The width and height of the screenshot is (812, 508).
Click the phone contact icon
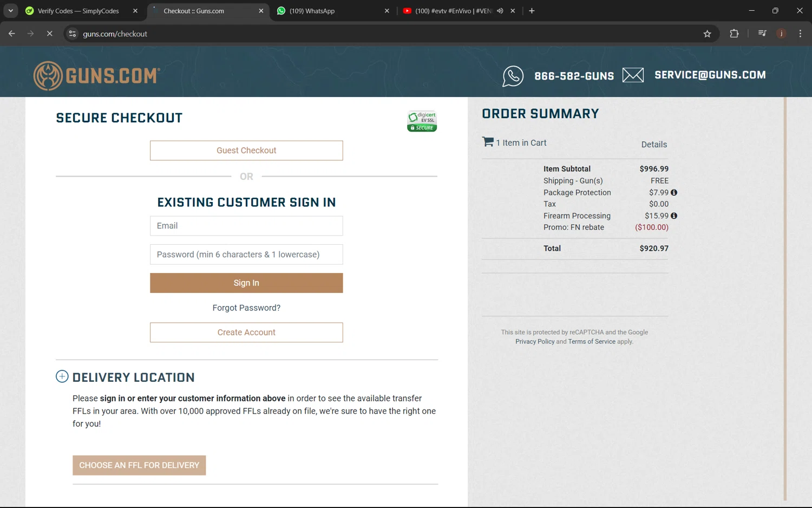[513, 76]
